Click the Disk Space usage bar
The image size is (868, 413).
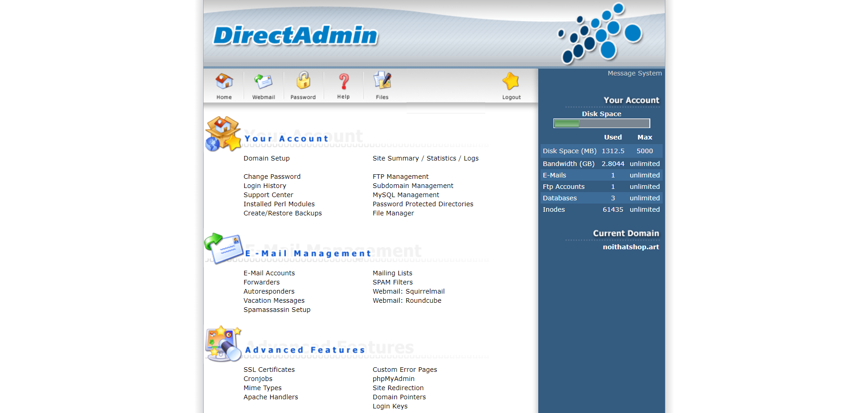[601, 123]
